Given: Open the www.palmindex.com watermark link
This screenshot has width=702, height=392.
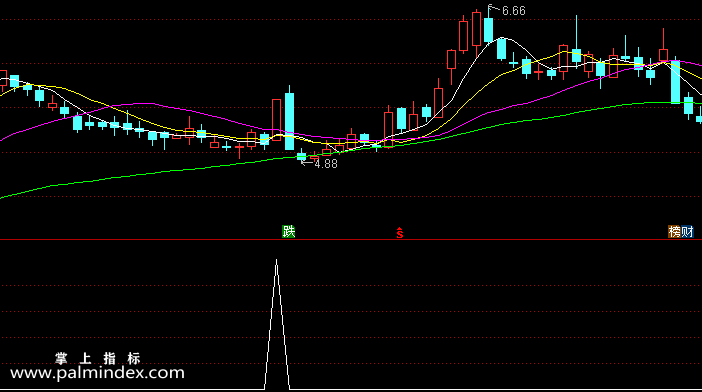Looking at the screenshot, I should (x=97, y=373).
